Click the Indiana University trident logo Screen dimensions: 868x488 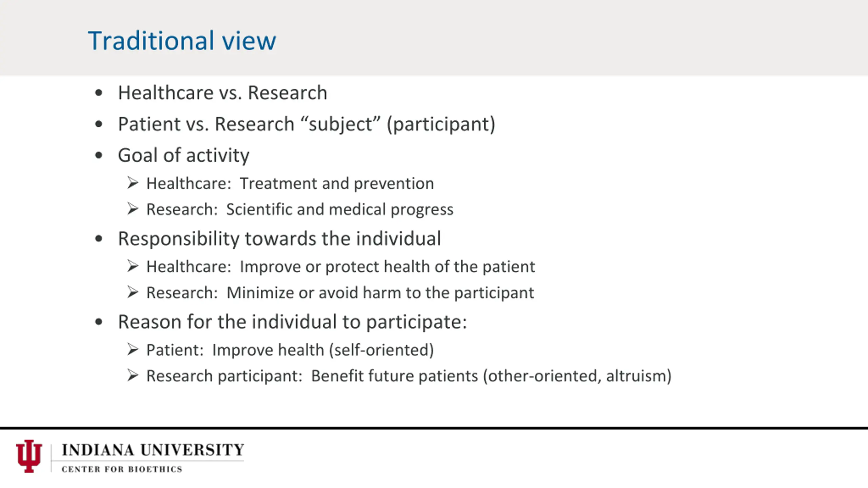(x=29, y=456)
